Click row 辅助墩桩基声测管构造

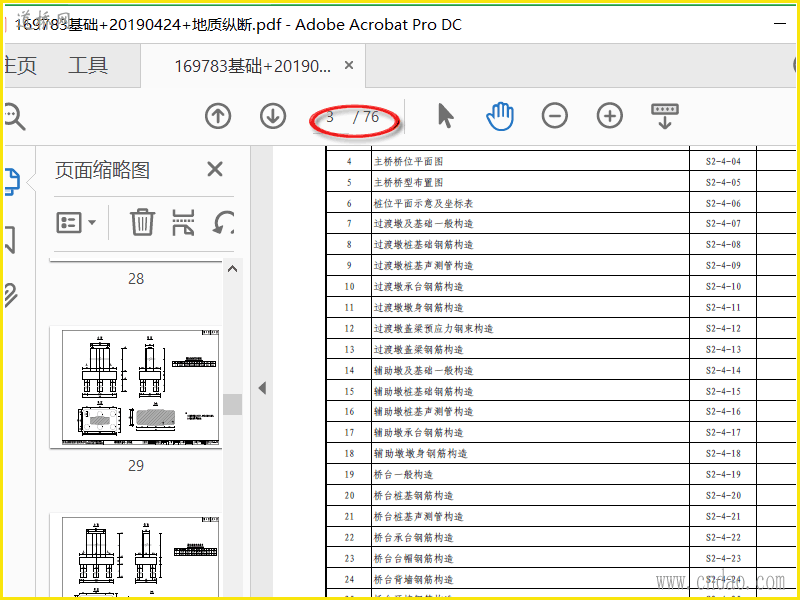point(561,411)
